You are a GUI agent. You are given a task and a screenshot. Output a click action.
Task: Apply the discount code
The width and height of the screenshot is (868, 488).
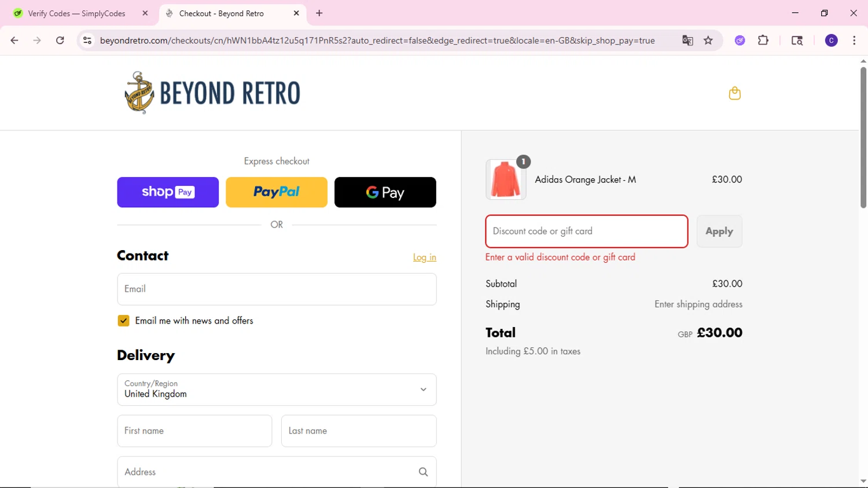[719, 232]
